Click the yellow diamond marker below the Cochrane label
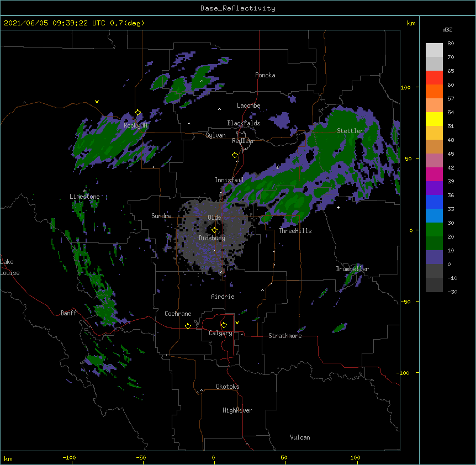Image resolution: width=476 pixels, height=465 pixels. [188, 326]
